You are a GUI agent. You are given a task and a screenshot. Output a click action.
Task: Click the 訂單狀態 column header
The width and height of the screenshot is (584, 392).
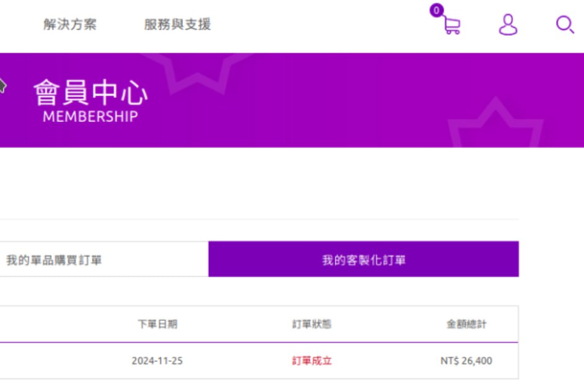click(x=312, y=324)
